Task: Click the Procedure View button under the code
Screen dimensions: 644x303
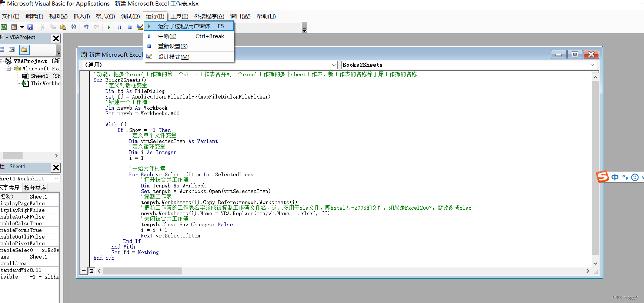Action: (84, 271)
